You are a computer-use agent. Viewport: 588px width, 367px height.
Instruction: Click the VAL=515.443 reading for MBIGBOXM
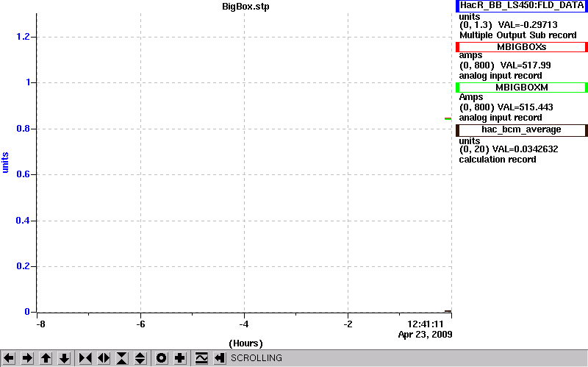coord(525,107)
